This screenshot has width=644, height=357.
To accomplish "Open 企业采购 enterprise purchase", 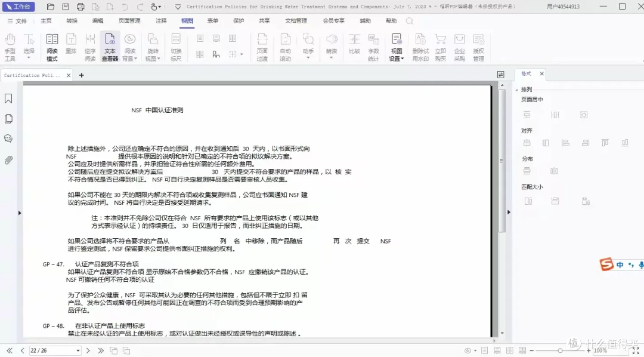I will pos(459,47).
